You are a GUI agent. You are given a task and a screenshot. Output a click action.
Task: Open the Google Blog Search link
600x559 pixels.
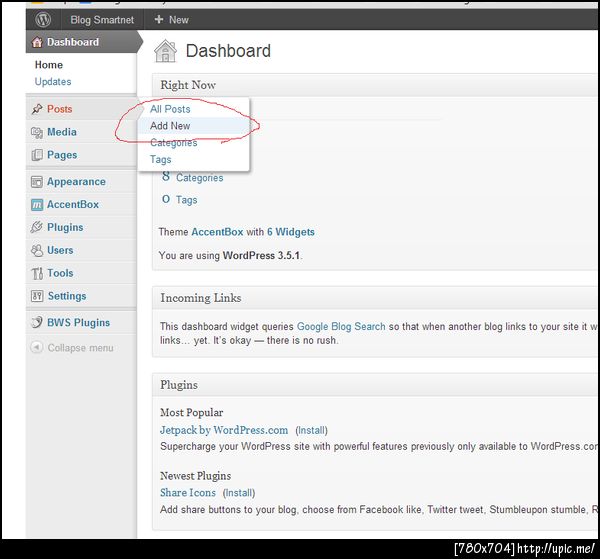click(x=341, y=326)
